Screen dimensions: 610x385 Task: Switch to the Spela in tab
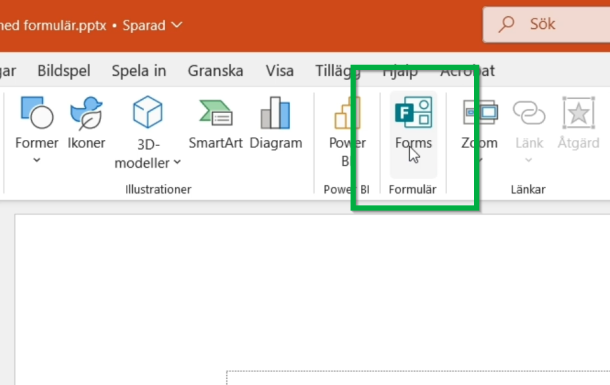139,71
